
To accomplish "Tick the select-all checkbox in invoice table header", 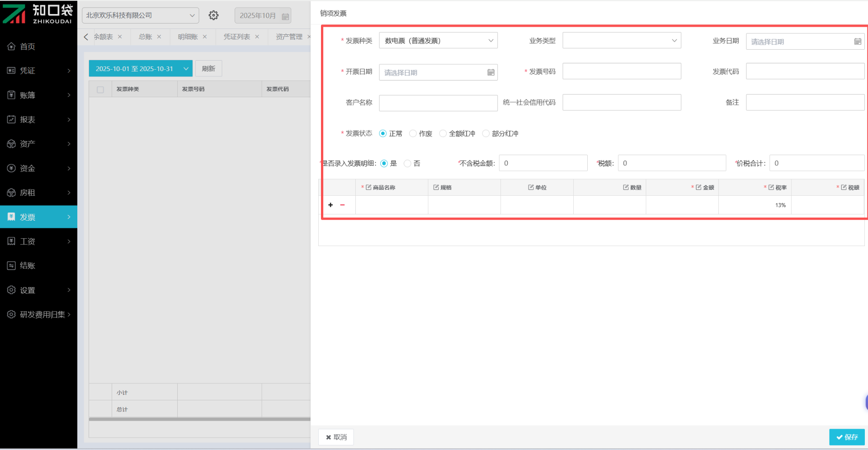I will tap(100, 90).
